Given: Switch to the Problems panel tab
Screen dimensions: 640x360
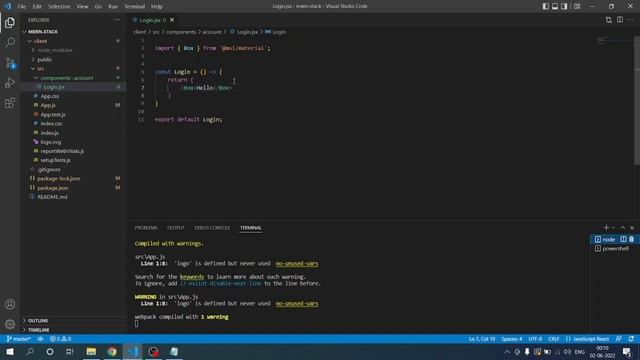Looking at the screenshot, I should click(x=146, y=228).
